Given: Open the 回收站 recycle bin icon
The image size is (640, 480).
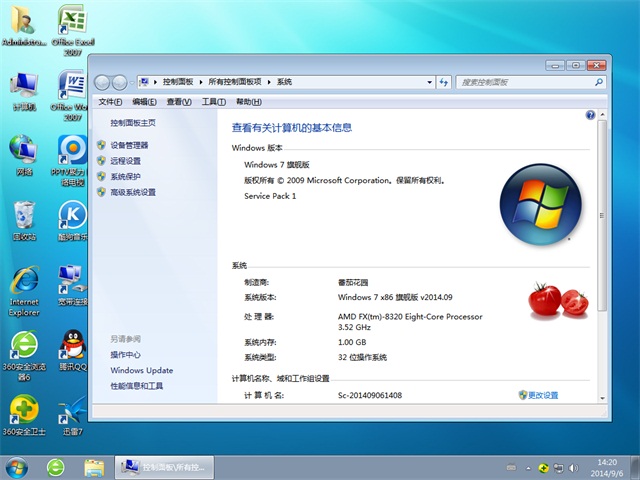Looking at the screenshot, I should pos(24,220).
